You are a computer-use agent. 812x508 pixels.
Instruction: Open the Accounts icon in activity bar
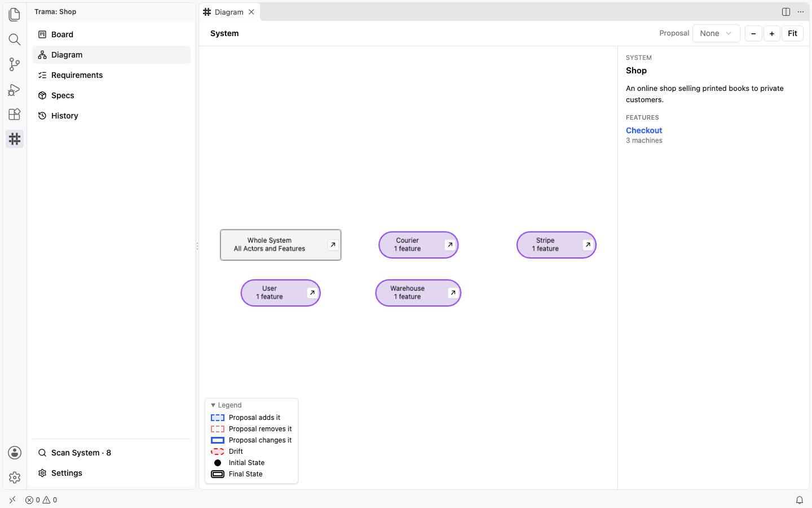tap(15, 453)
